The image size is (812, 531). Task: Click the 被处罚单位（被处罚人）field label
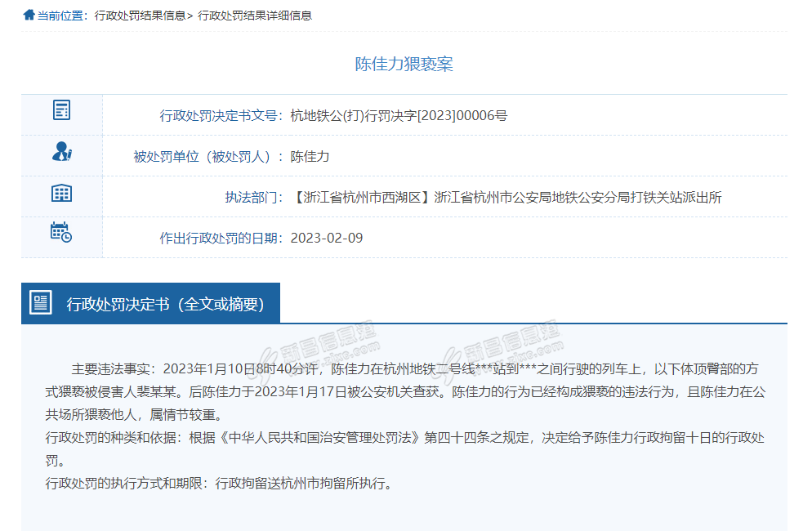pos(207,156)
